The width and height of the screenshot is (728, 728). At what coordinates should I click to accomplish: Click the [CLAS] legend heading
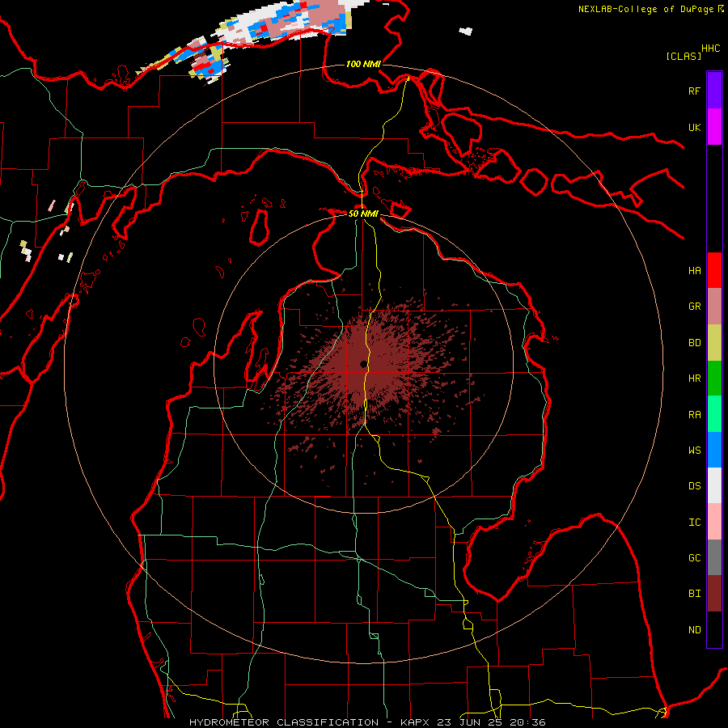(684, 56)
